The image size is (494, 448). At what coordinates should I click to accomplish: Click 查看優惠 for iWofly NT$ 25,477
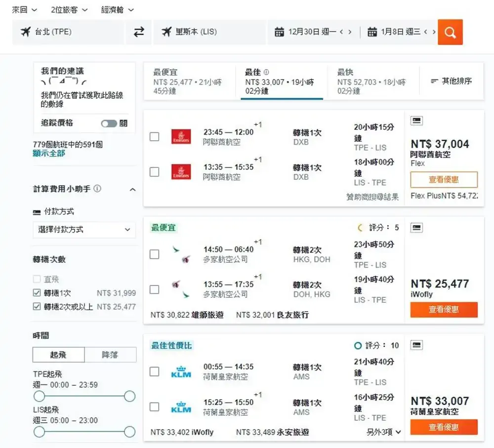coord(444,309)
